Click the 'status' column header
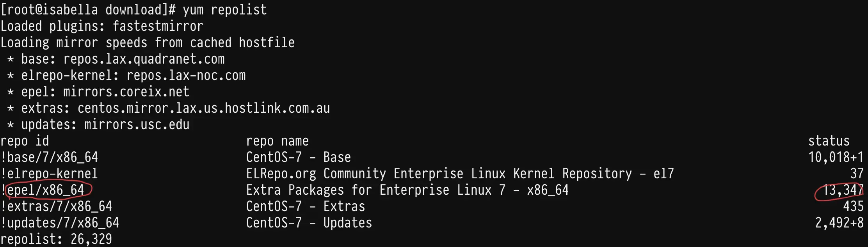The height and width of the screenshot is (247, 868). 829,141
